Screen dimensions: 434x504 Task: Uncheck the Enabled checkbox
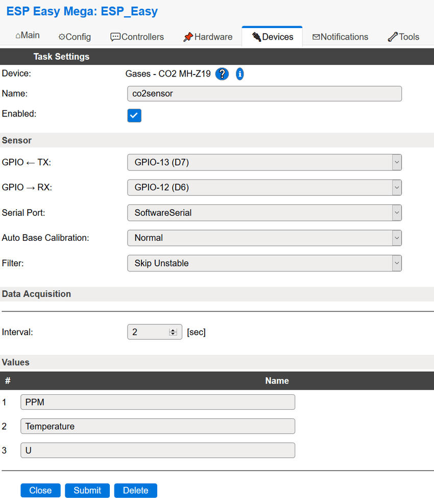pos(134,115)
